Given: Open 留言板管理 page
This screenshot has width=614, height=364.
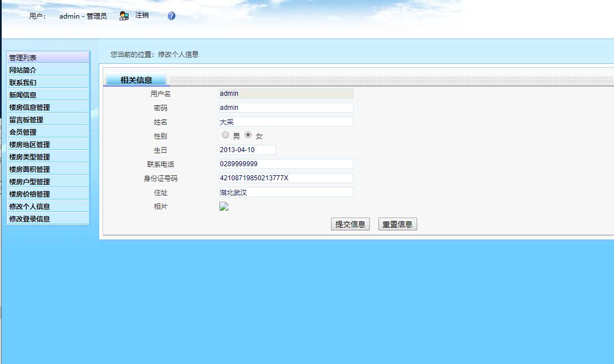Looking at the screenshot, I should pos(25,119).
